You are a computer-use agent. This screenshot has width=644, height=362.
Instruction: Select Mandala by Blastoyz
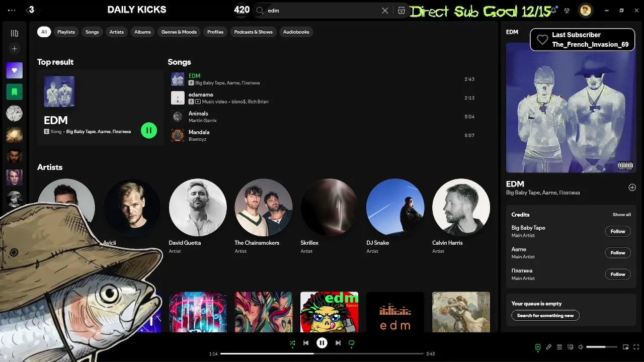tap(323, 135)
